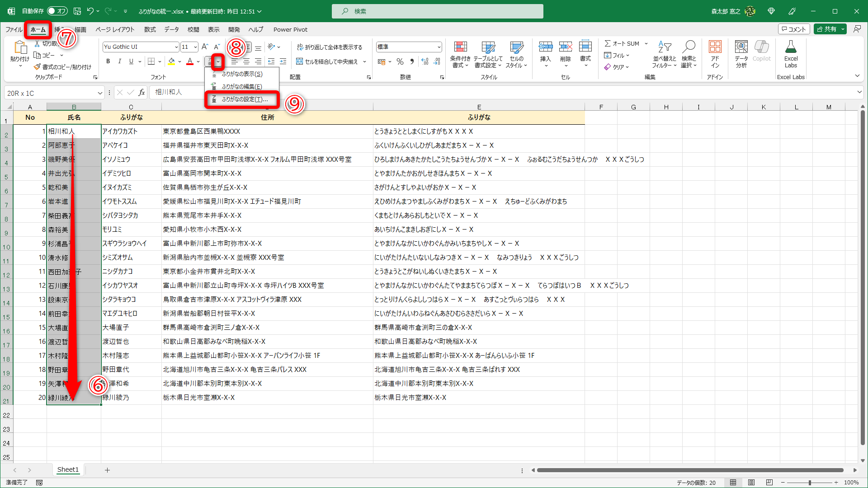Click the Insert Function (fx) icon
Viewport: 868px width, 488px height.
click(x=142, y=92)
